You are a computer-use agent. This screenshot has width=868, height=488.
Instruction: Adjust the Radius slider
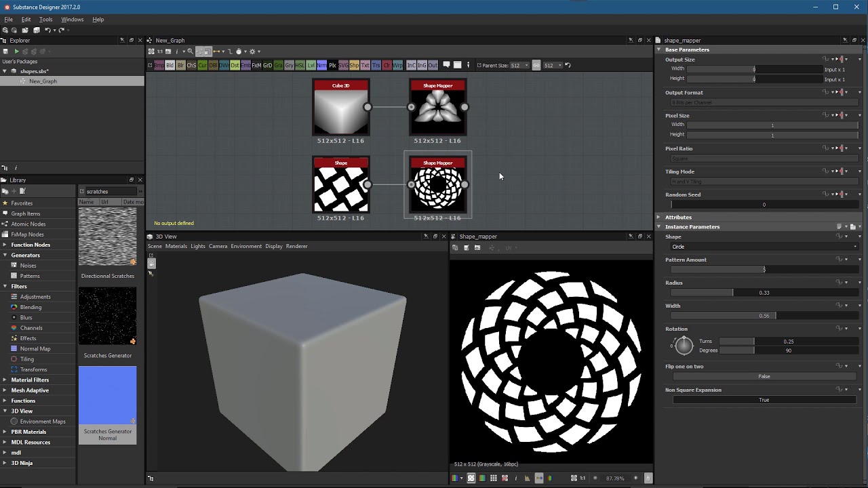[x=764, y=292]
